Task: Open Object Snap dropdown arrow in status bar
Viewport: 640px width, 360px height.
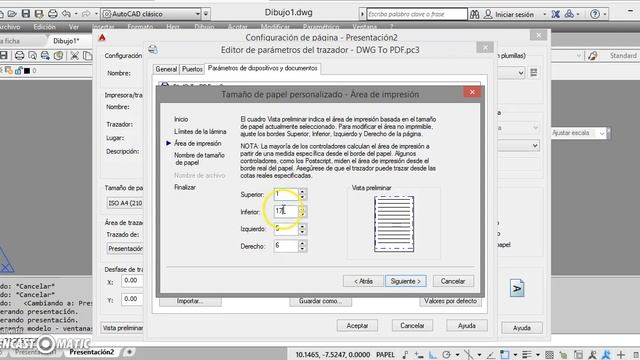Action: (516, 355)
